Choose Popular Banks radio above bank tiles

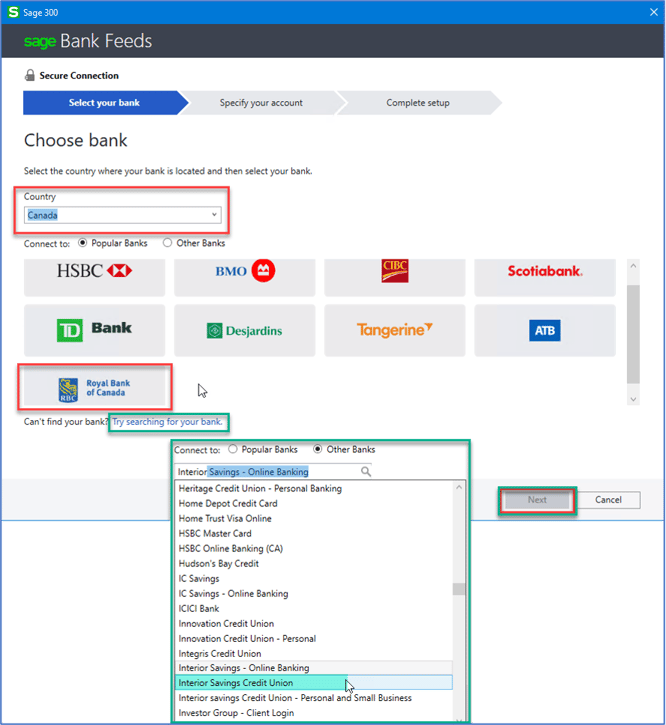pos(82,243)
